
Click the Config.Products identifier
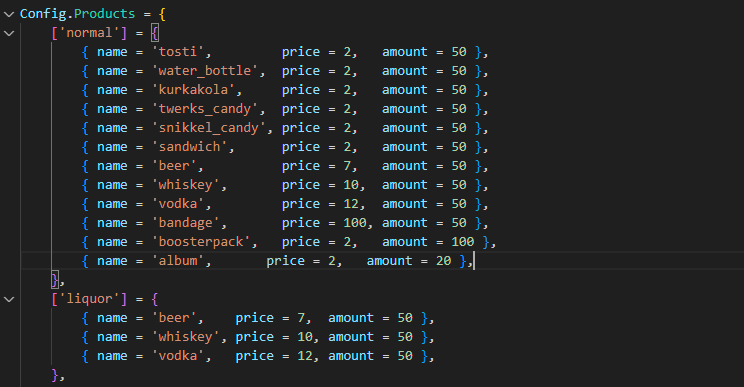tap(77, 14)
